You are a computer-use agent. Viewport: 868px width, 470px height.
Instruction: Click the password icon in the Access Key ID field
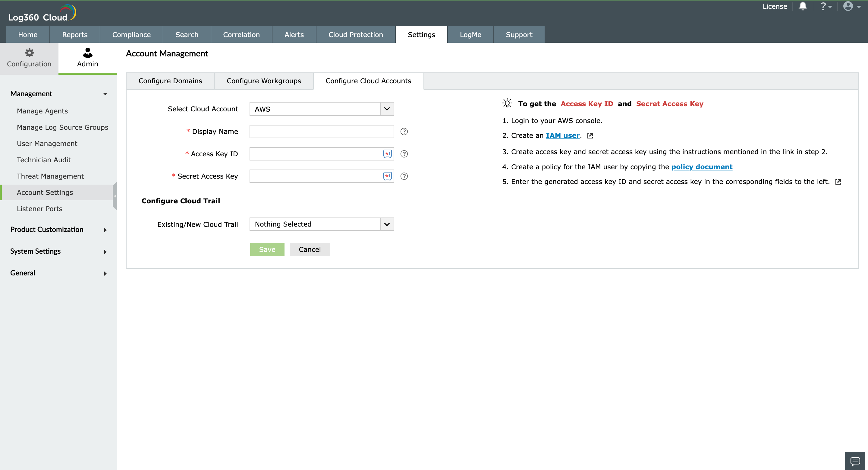tap(388, 154)
